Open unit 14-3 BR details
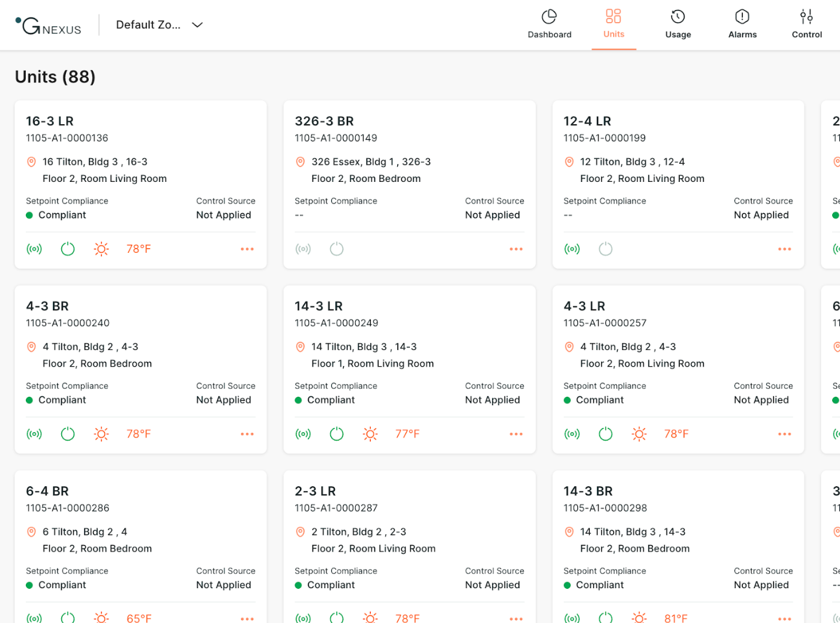The height and width of the screenshot is (623, 840). (588, 491)
